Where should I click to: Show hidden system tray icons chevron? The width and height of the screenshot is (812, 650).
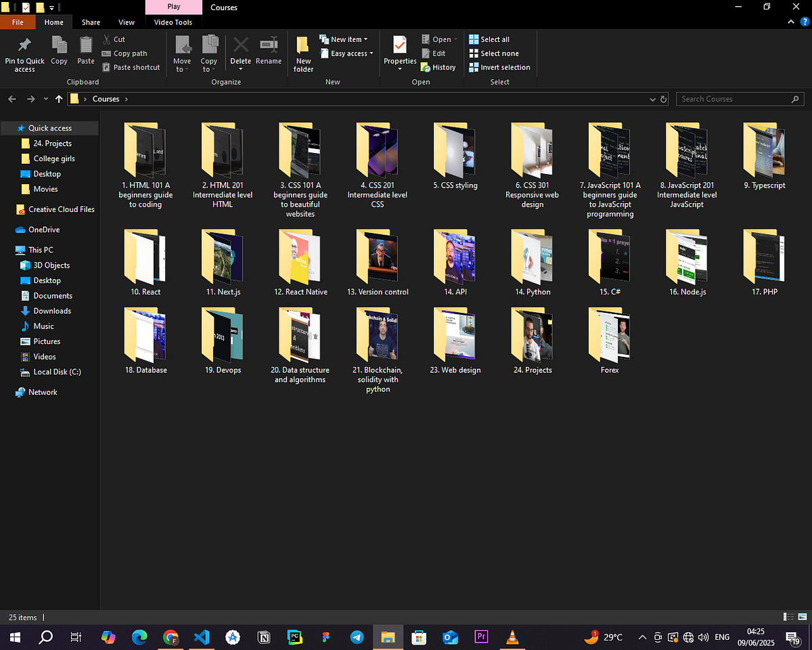tap(642, 637)
